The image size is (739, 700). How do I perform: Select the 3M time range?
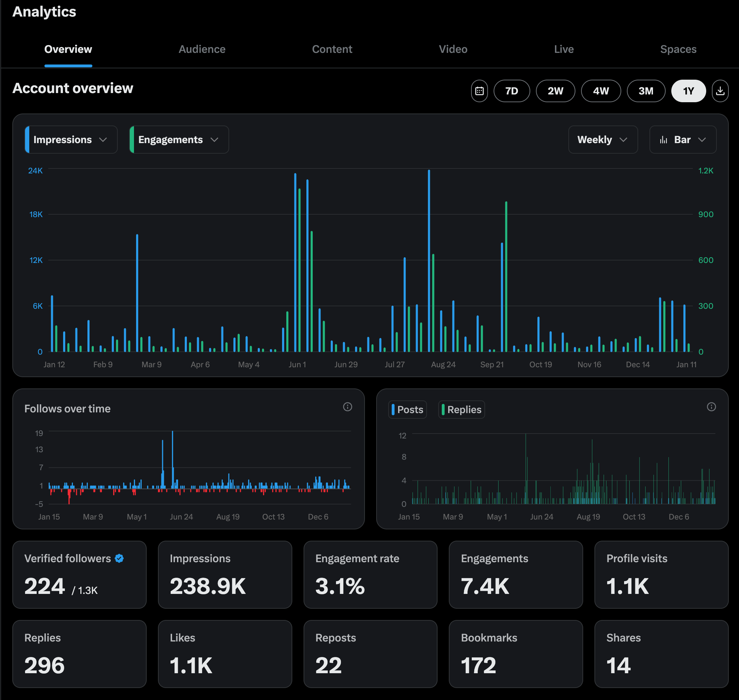[646, 91]
